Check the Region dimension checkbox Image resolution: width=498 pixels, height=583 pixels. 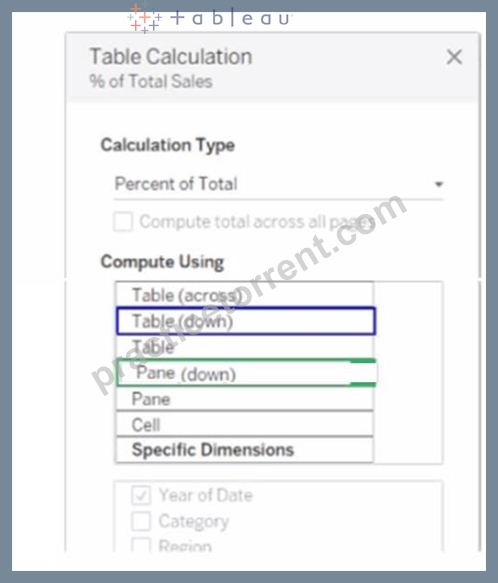click(x=141, y=545)
